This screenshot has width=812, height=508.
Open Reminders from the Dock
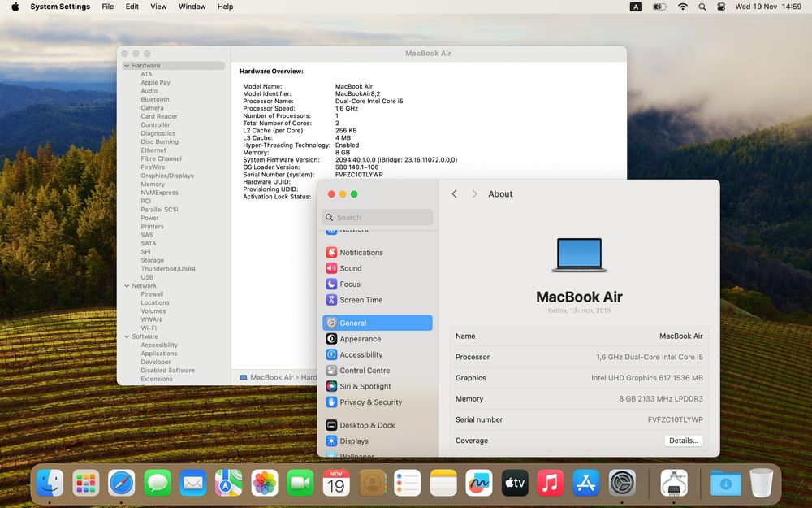(x=407, y=483)
